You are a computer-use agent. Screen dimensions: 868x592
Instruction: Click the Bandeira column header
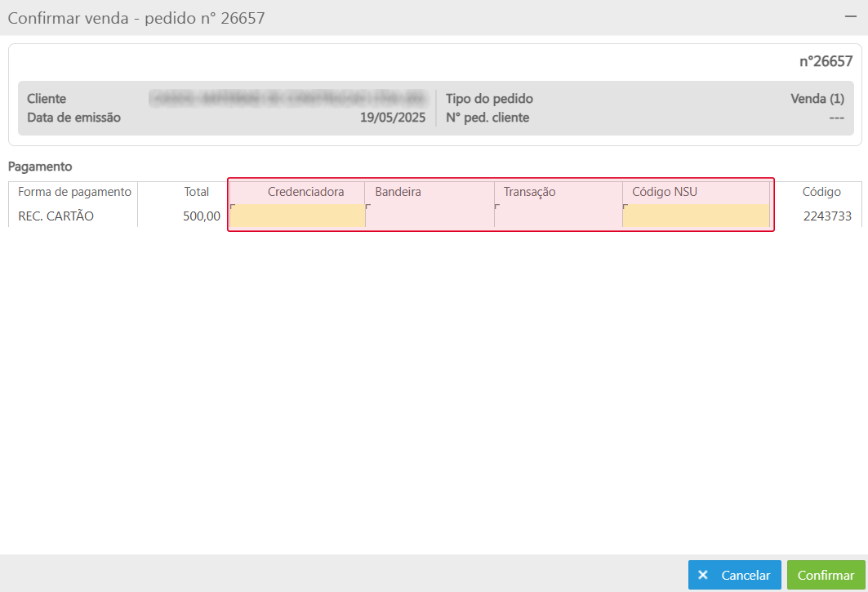click(x=398, y=192)
